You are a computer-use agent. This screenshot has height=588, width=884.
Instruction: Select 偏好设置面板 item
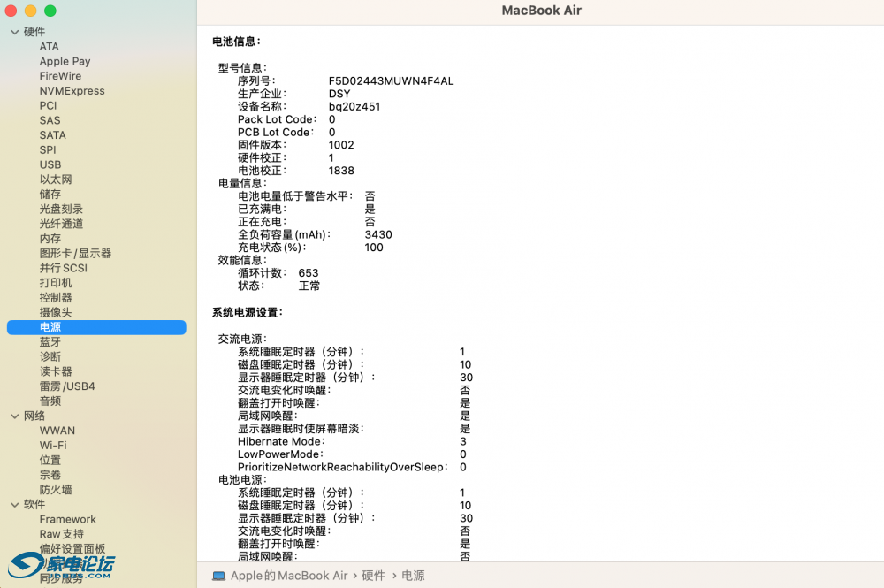(72, 548)
